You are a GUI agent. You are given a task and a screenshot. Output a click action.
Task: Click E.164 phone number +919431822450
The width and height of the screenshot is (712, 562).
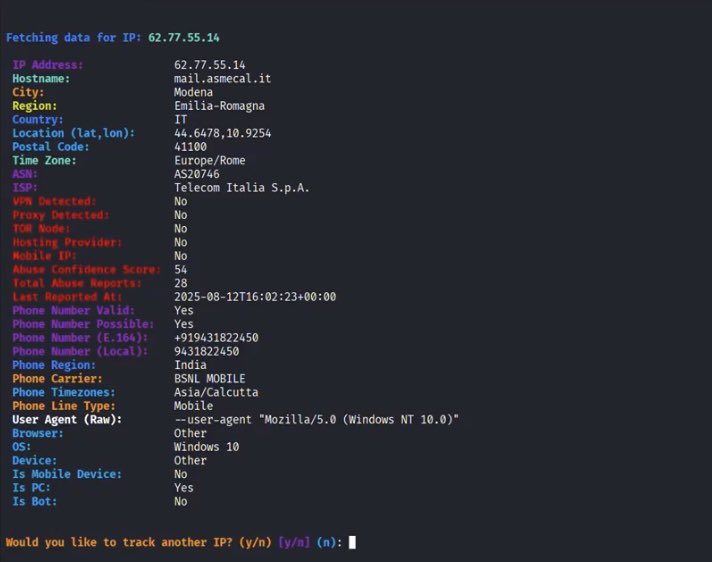[216, 337]
